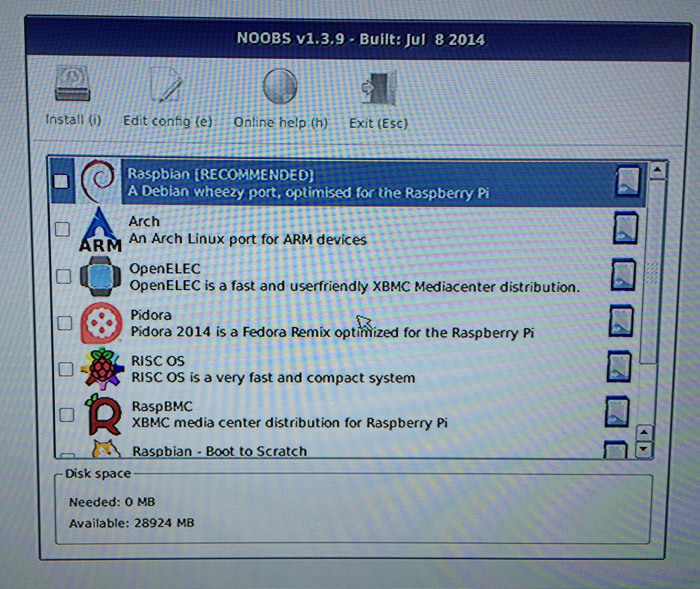Open Online help (h) globe icon
The height and width of the screenshot is (589, 700).
(280, 86)
